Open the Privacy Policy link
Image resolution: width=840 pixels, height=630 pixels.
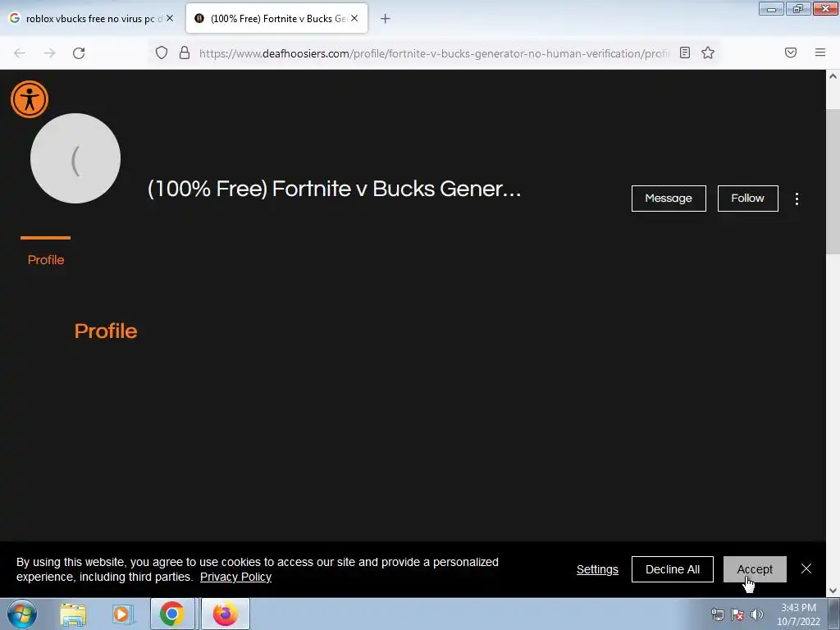(235, 577)
